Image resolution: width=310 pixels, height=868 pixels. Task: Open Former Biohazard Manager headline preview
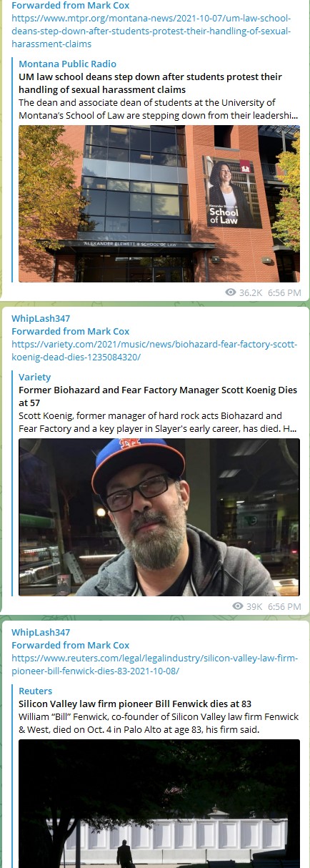[158, 396]
